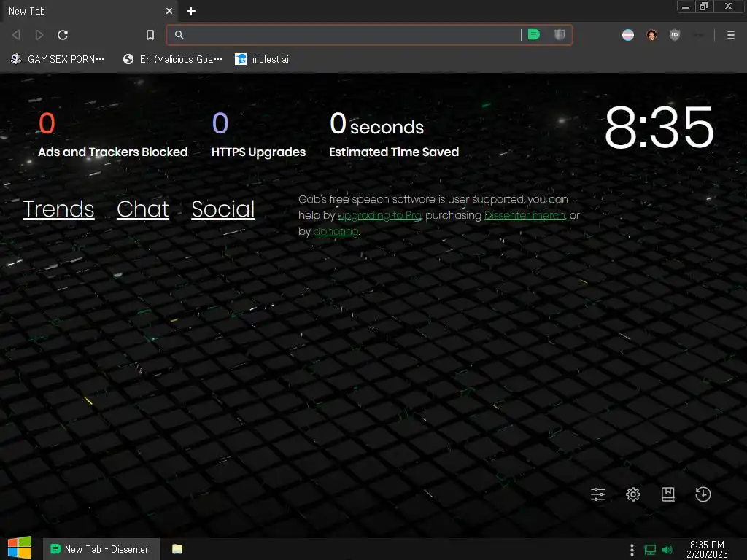
Task: Open File Explorer from the taskbar
Action: [177, 549]
